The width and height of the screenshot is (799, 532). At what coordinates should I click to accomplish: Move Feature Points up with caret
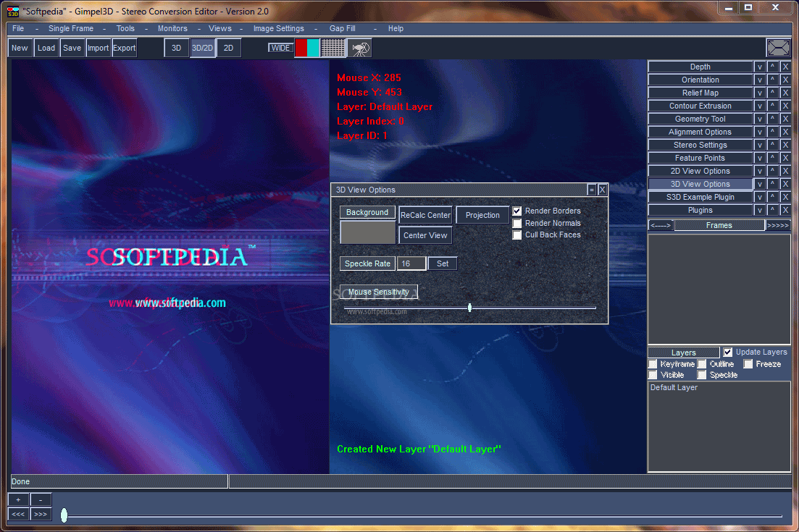pos(772,158)
